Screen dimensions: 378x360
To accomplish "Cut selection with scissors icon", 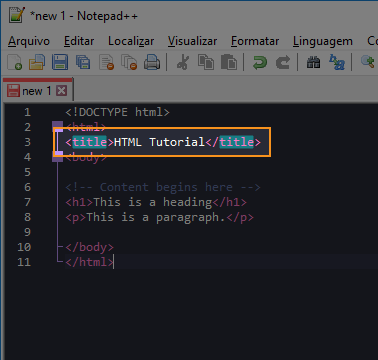I will click(x=183, y=62).
